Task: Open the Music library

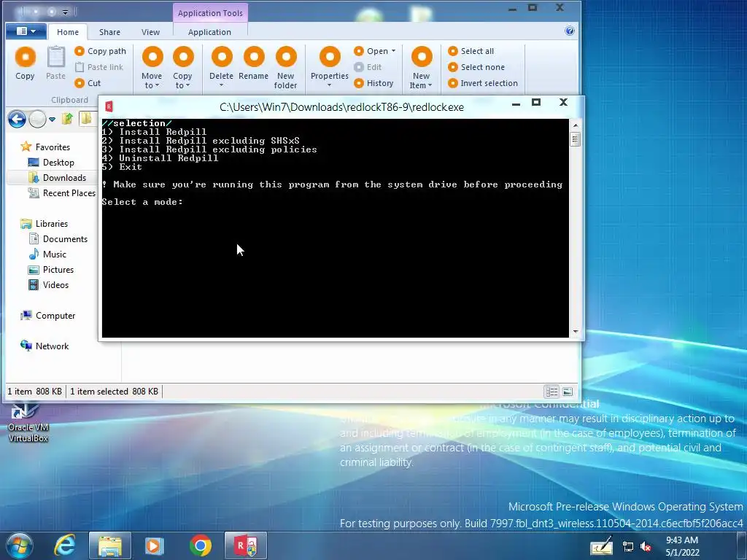Action: point(47,254)
